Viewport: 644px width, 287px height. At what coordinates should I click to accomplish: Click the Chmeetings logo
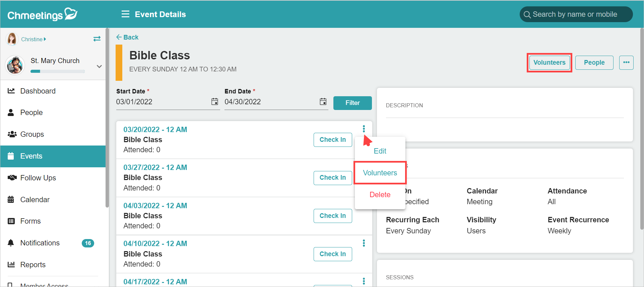coord(43,14)
